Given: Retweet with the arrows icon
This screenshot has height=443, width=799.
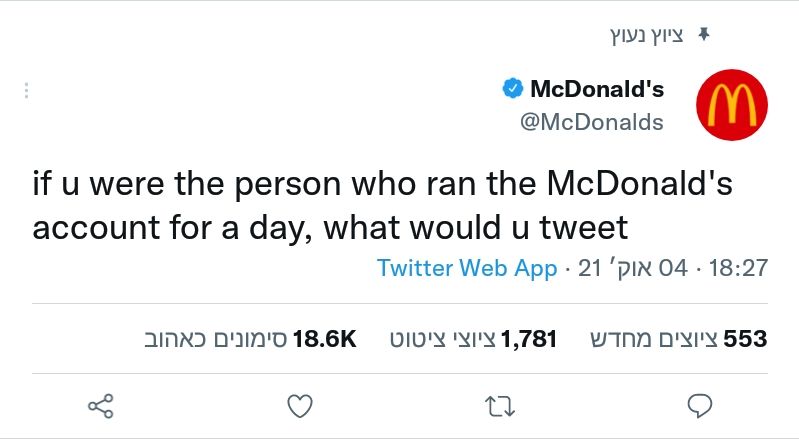Looking at the screenshot, I should click(500, 405).
